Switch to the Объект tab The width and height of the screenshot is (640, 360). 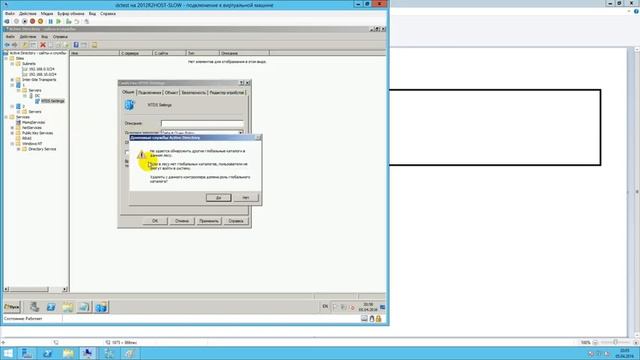pyautogui.click(x=171, y=93)
